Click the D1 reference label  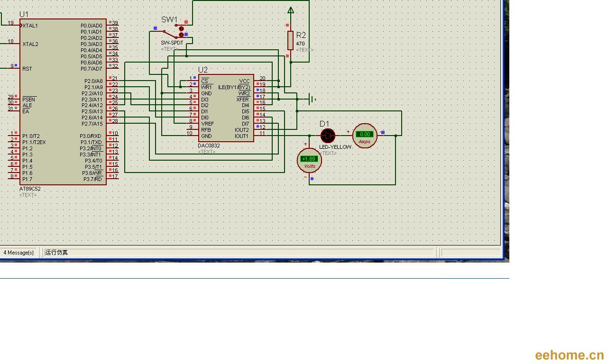coord(324,124)
